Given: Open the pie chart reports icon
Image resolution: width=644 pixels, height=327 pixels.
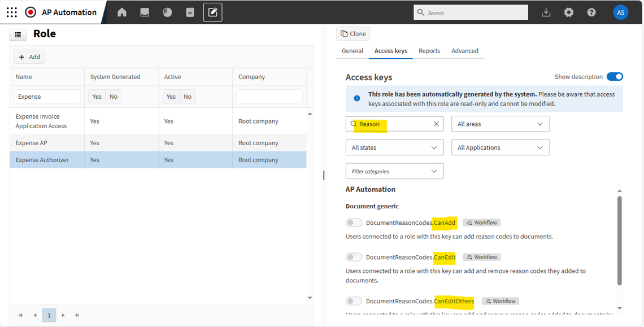Looking at the screenshot, I should point(167,12).
